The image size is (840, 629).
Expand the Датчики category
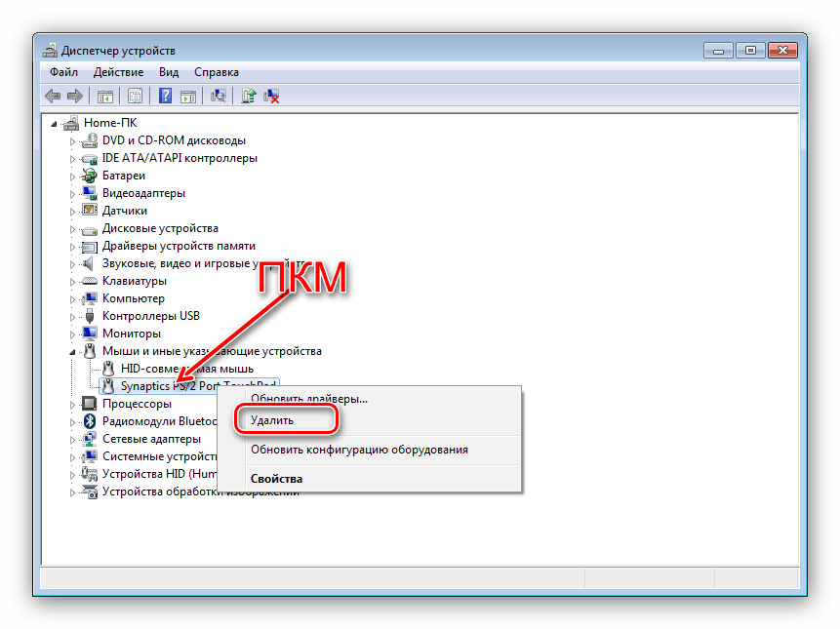(72, 212)
